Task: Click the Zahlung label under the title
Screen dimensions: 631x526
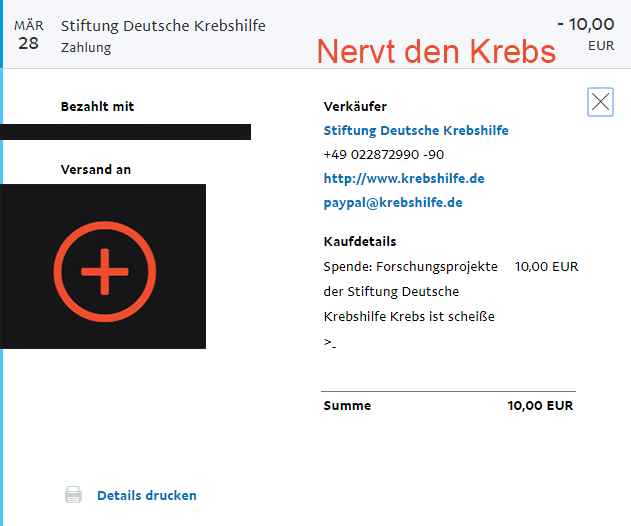Action: click(86, 47)
